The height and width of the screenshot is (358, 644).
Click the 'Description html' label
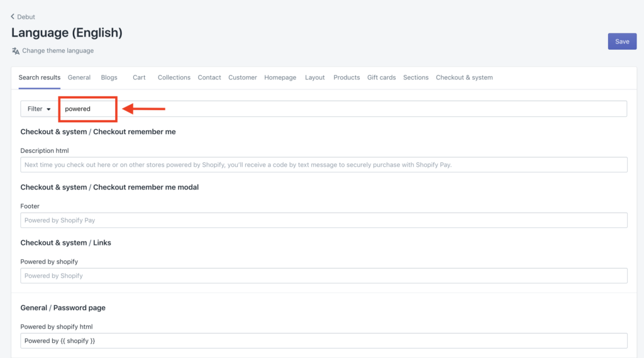point(45,151)
